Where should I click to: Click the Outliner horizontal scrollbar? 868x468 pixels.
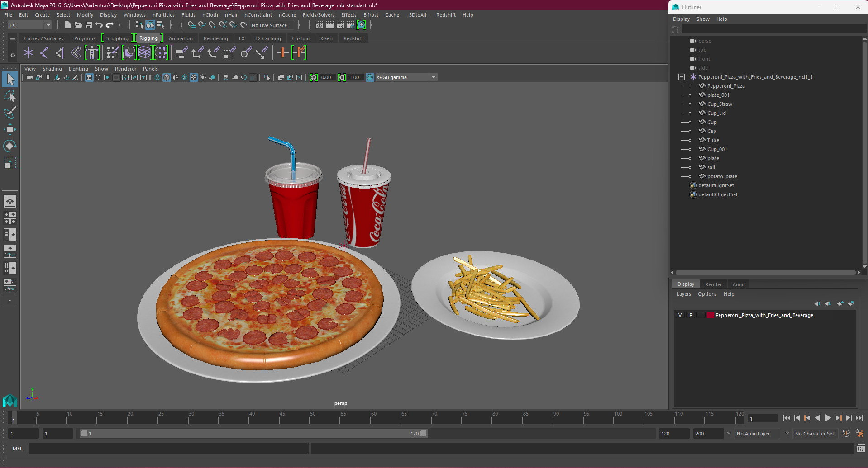pos(765,273)
